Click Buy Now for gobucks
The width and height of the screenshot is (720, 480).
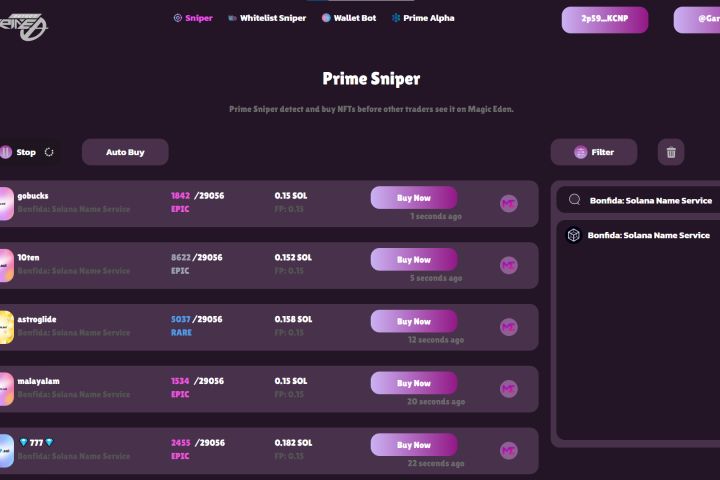point(413,198)
